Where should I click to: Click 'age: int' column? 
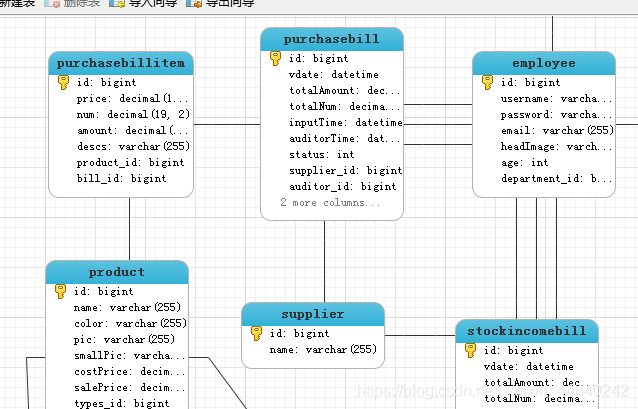point(524,163)
